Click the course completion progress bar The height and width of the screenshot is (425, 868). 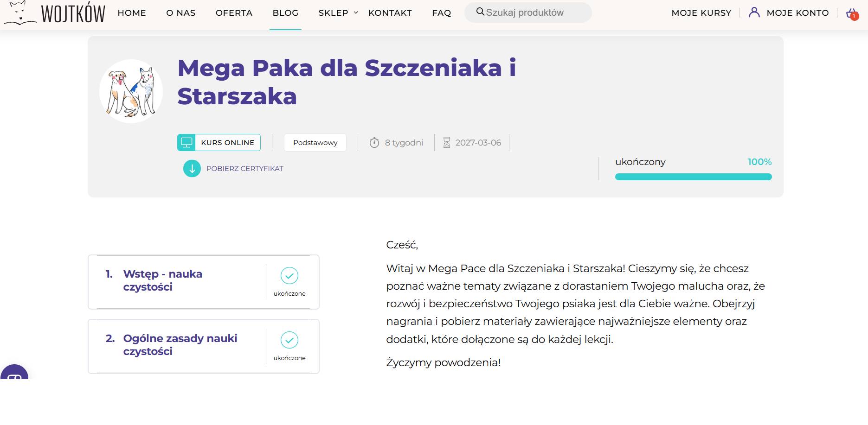(693, 177)
